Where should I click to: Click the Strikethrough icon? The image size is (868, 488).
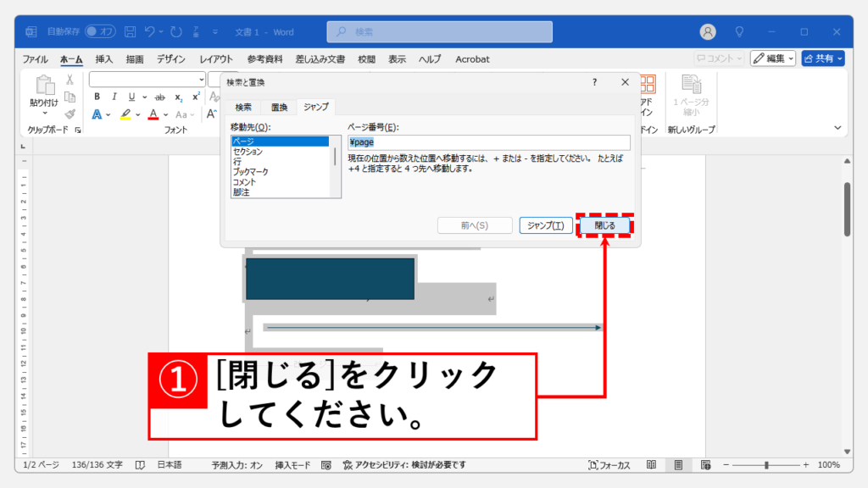pos(159,97)
